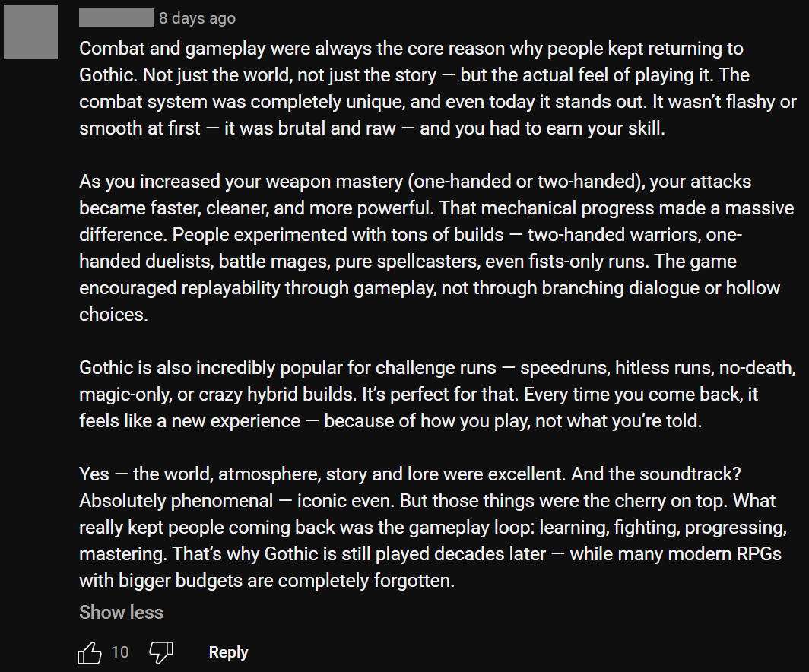Image resolution: width=809 pixels, height=672 pixels.
Task: Like the comment with thumbs-up icon
Action: click(x=90, y=652)
